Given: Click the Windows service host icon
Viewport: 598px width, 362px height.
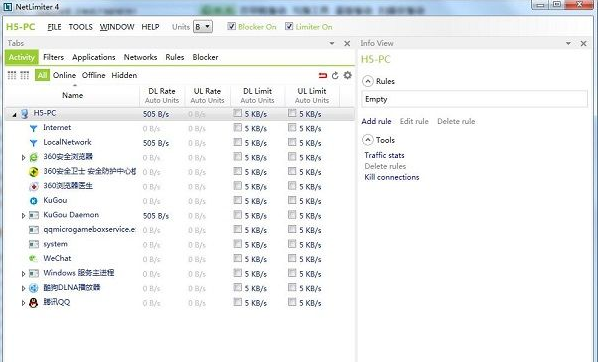Looking at the screenshot, I should [x=34, y=274].
